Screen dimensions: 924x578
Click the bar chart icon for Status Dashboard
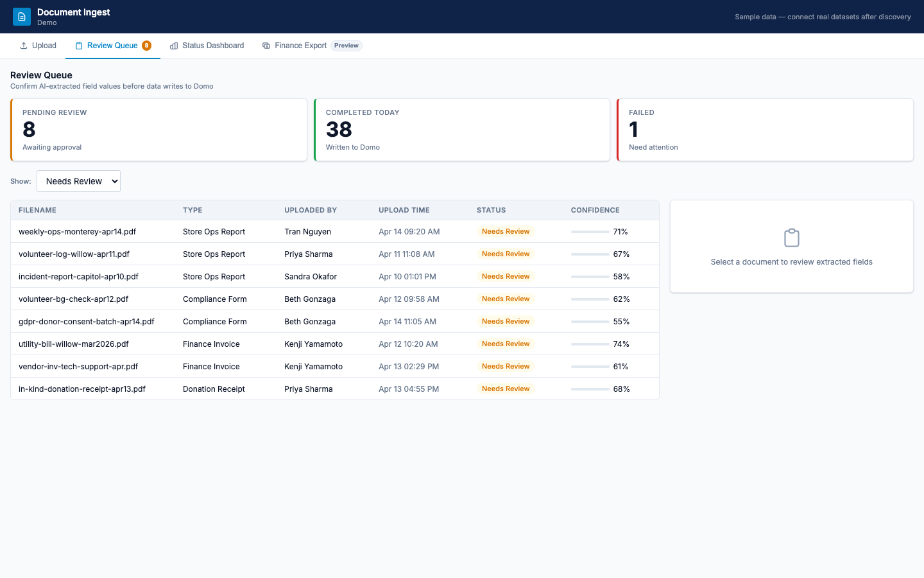pyautogui.click(x=174, y=46)
